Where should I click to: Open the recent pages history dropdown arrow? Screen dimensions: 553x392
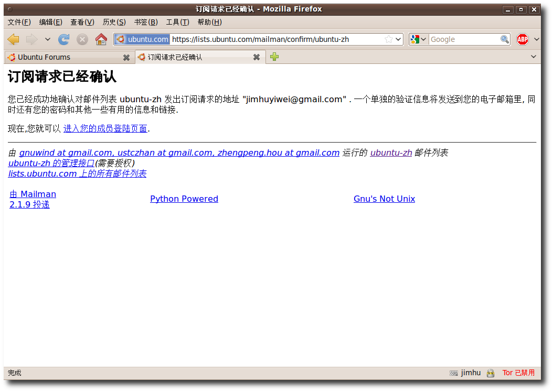point(48,39)
